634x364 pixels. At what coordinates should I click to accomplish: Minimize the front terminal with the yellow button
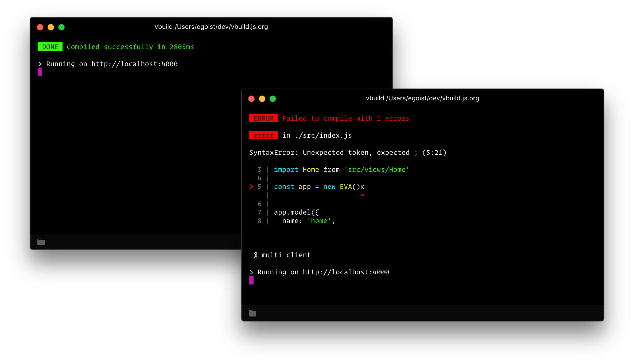point(262,99)
